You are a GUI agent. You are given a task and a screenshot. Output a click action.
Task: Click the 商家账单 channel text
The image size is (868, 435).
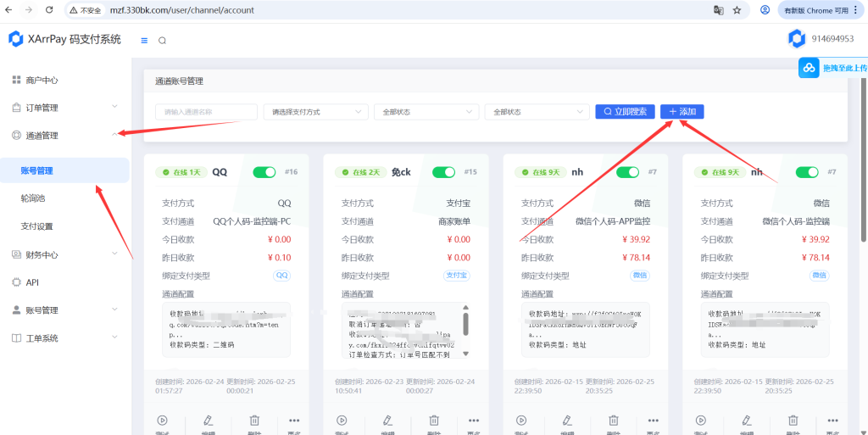point(454,221)
